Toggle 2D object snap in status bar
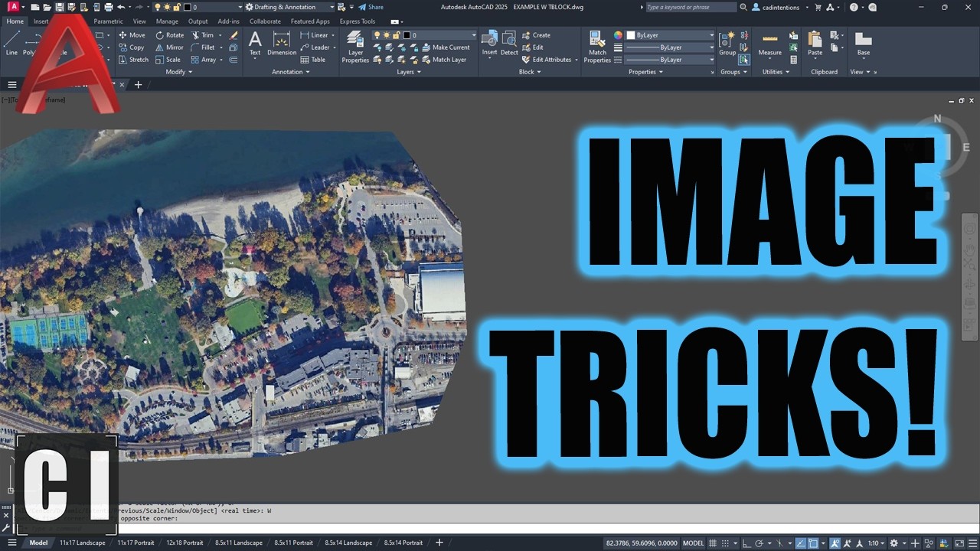Screen dimensions: 980x551 813,543
